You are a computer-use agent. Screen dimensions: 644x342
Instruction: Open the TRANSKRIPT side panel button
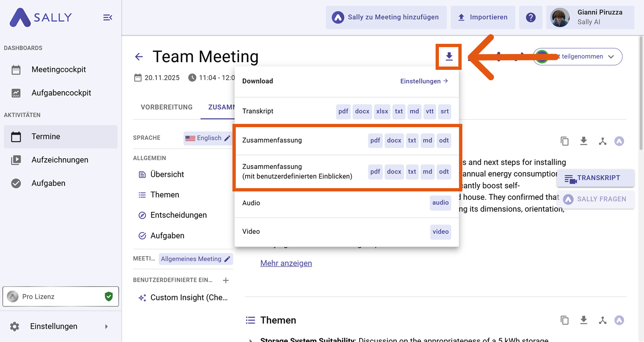point(595,178)
